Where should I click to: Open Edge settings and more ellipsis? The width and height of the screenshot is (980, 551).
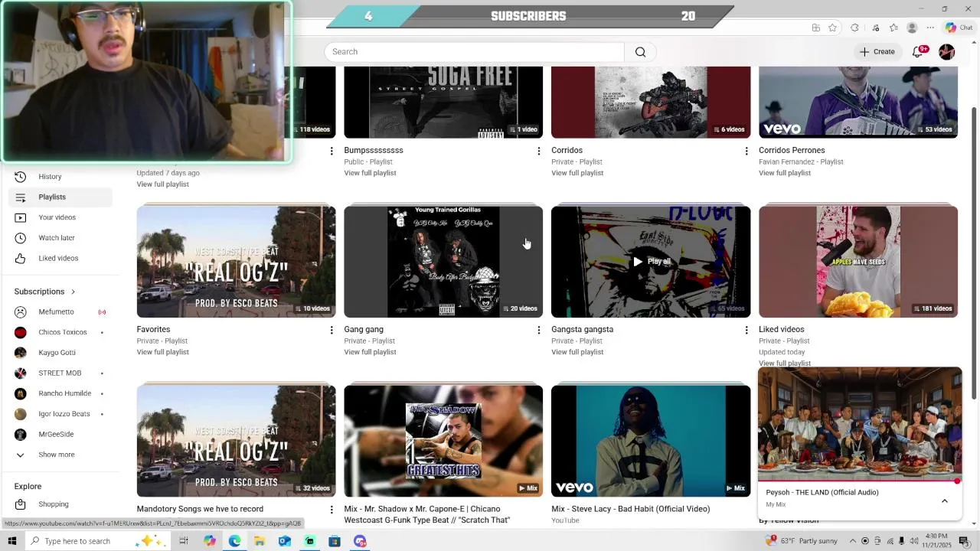[x=930, y=28]
